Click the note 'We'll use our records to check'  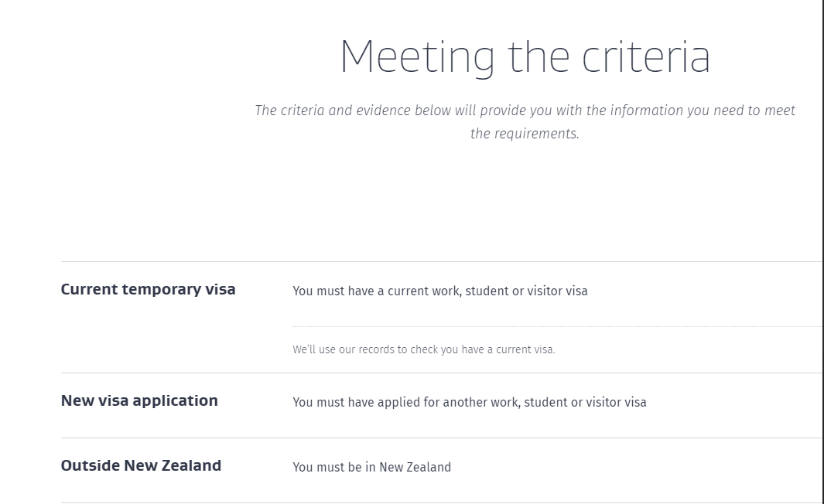(423, 349)
